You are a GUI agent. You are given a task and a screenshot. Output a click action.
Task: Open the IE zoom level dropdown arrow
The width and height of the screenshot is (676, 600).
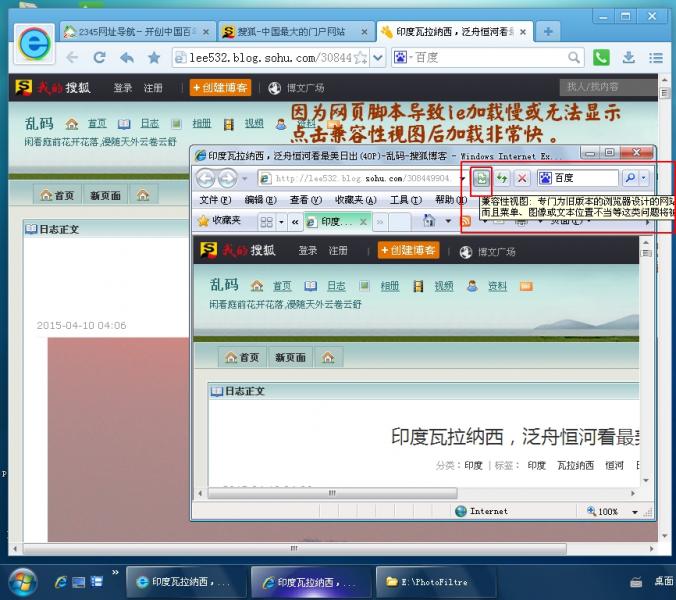point(635,512)
